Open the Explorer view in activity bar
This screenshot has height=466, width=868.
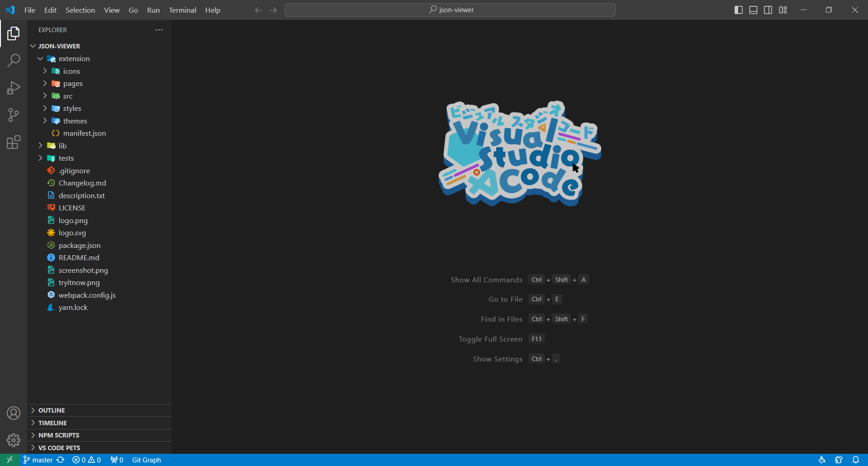pos(14,33)
